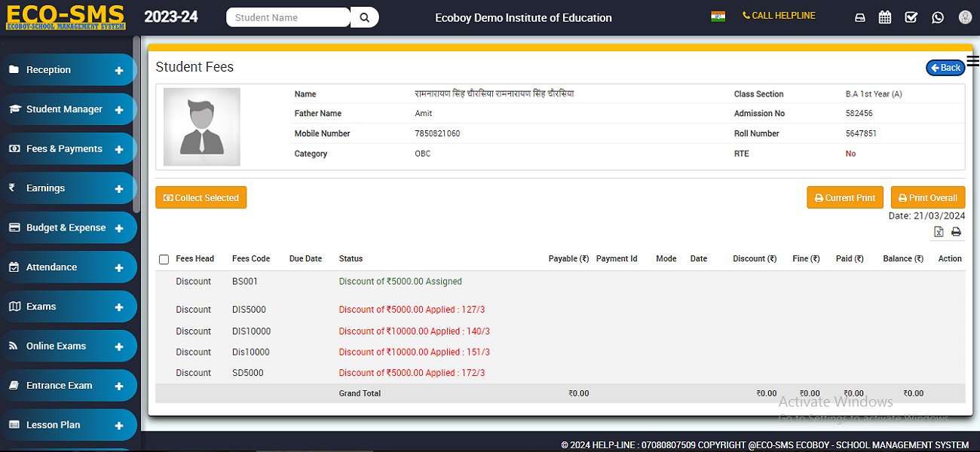Open the user profile avatar
Viewport: 980px width, 452px height.
pos(965,17)
